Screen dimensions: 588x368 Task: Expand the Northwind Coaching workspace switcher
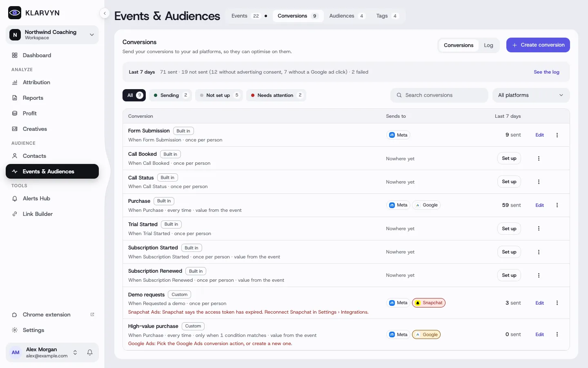coord(52,35)
